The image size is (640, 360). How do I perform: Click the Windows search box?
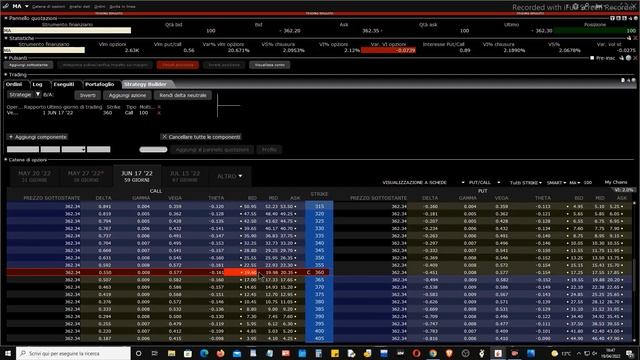[73, 353]
